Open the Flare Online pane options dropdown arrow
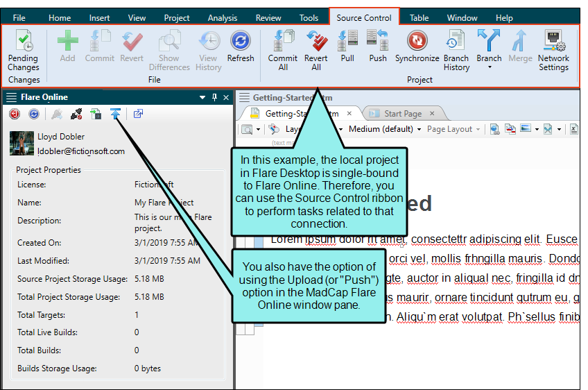 click(202, 97)
